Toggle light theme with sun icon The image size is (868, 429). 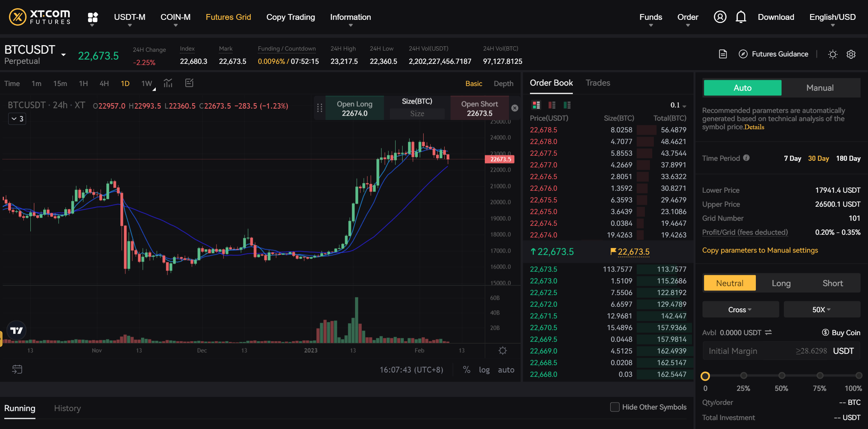[833, 55]
